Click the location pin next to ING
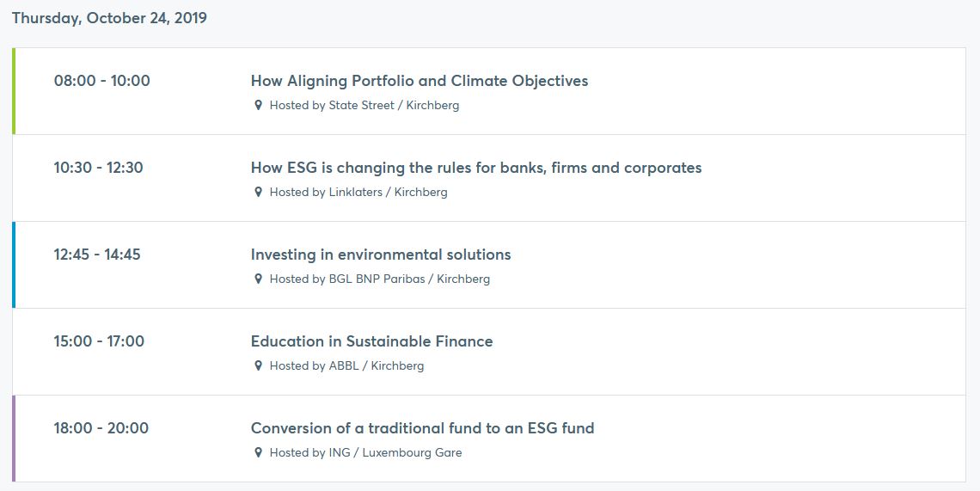The width and height of the screenshot is (980, 491). coord(258,452)
